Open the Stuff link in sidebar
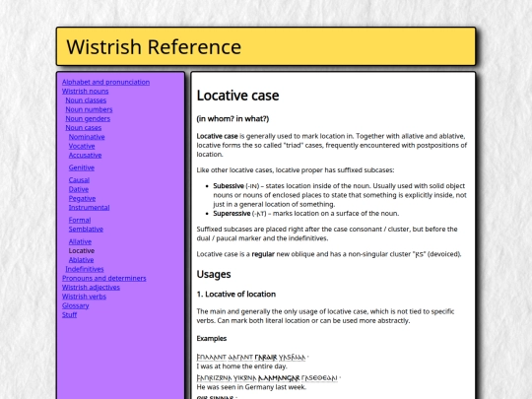The height and width of the screenshot is (399, 532). click(70, 315)
